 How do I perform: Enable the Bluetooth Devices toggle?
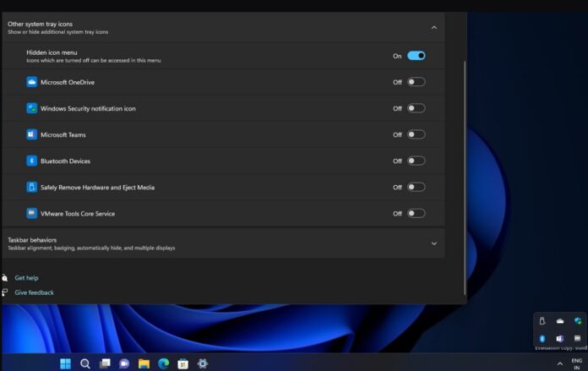click(x=416, y=161)
